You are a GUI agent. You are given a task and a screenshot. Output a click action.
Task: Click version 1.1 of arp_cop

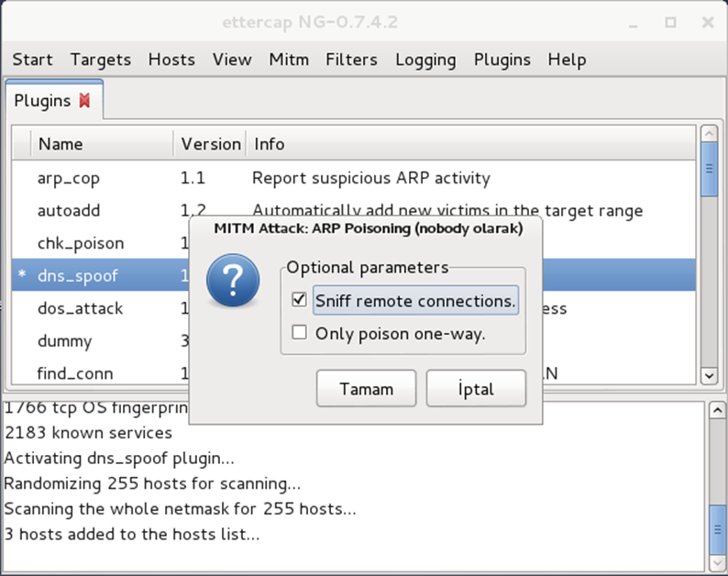point(193,178)
